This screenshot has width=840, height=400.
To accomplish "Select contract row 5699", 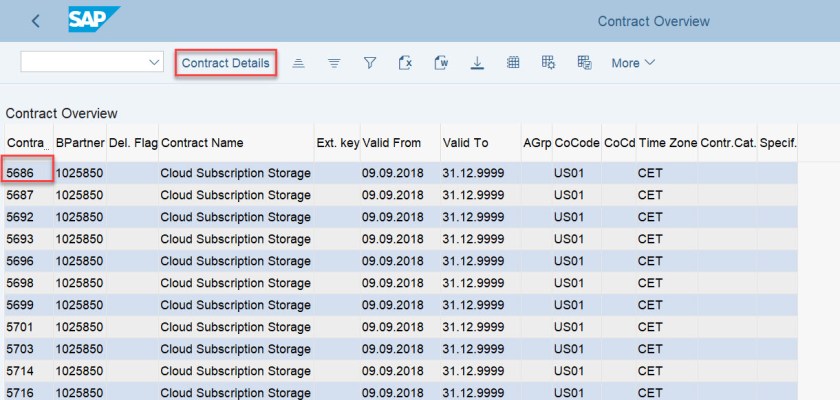I will pyautogui.click(x=20, y=305).
